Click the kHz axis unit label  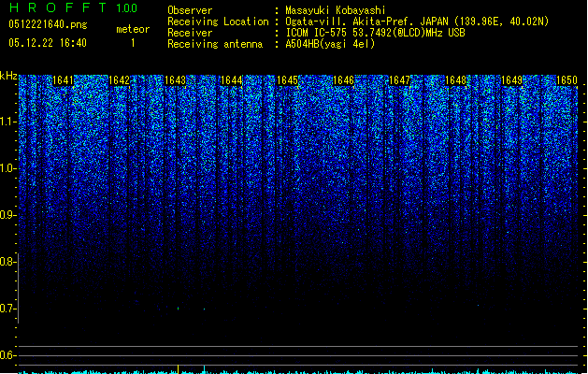(x=8, y=76)
